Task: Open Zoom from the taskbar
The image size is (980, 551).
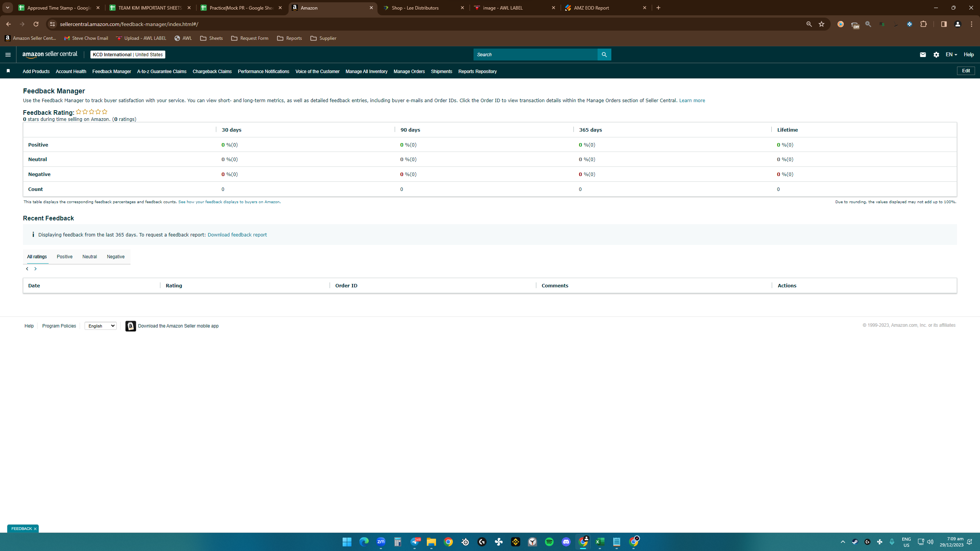Action: point(381,542)
